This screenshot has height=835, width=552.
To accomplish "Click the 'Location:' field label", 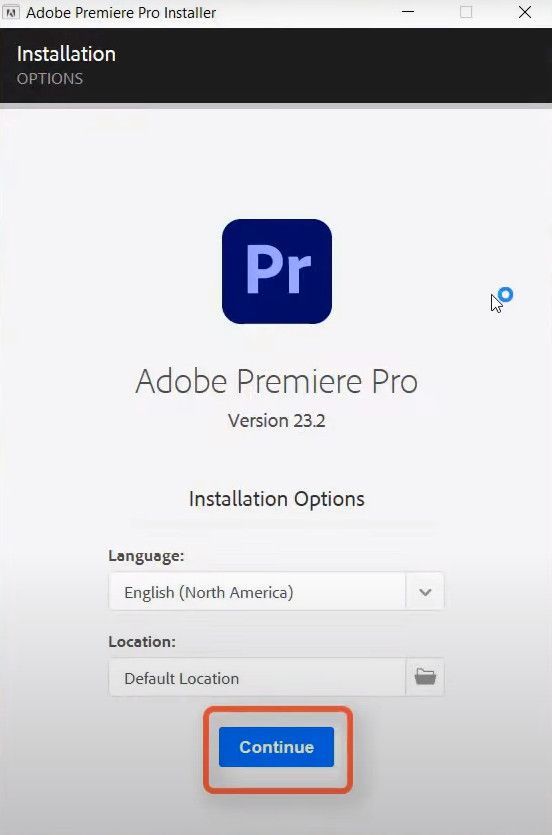I will (x=142, y=642).
